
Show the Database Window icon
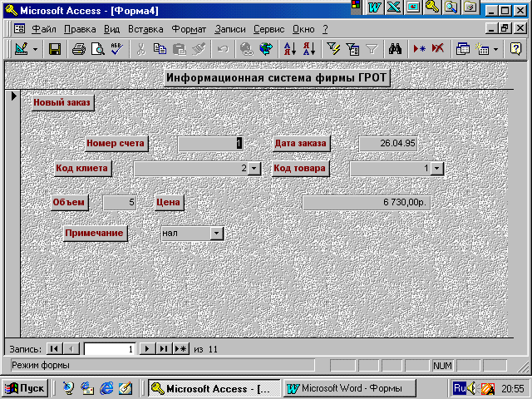click(462, 50)
